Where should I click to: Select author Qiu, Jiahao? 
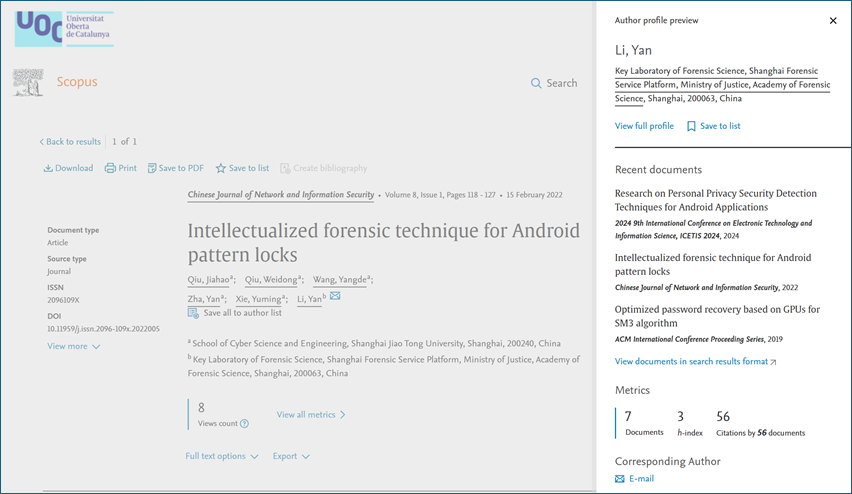pos(209,280)
